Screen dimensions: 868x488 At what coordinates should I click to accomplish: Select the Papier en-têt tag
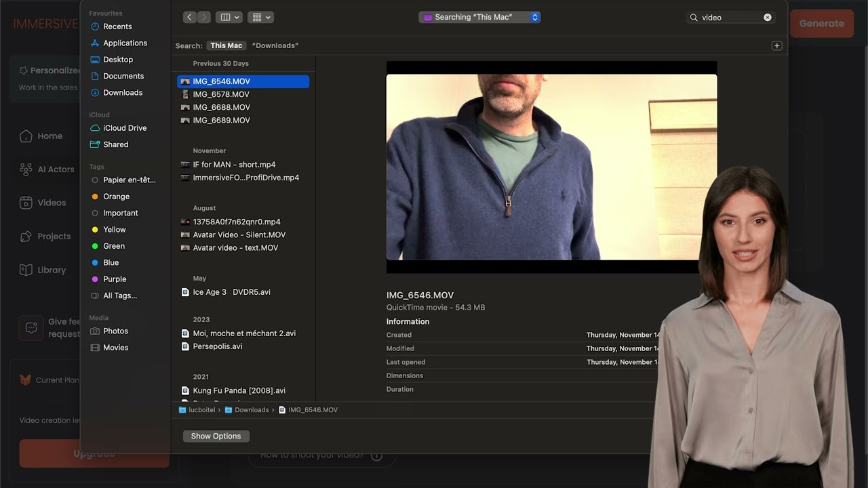click(x=123, y=180)
